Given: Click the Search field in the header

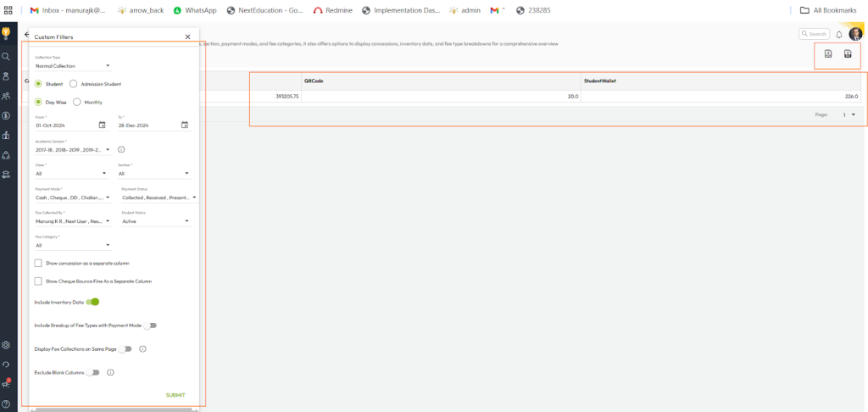Looking at the screenshot, I should [x=814, y=34].
